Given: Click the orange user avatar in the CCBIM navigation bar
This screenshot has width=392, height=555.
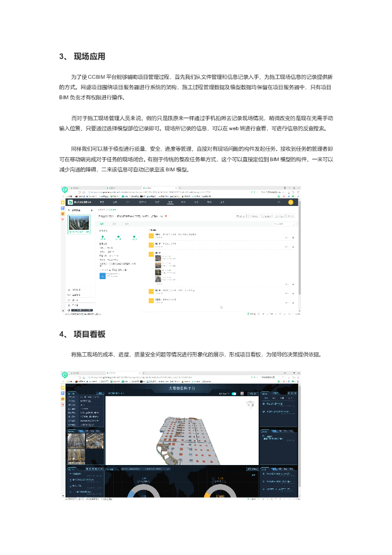Looking at the screenshot, I should tap(291, 202).
